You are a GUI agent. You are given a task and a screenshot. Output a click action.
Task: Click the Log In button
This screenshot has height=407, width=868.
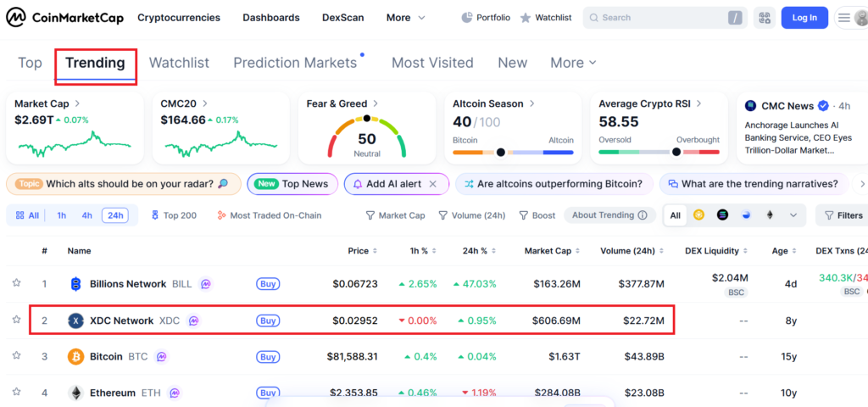click(x=804, y=18)
